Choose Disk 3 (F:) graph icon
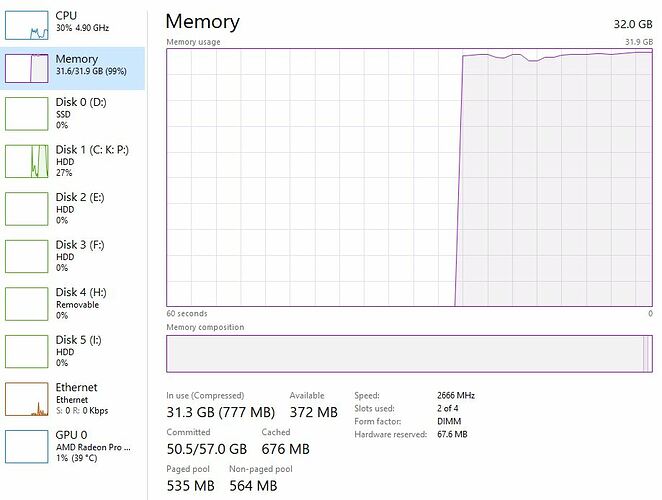This screenshot has height=500, width=662. click(27, 256)
